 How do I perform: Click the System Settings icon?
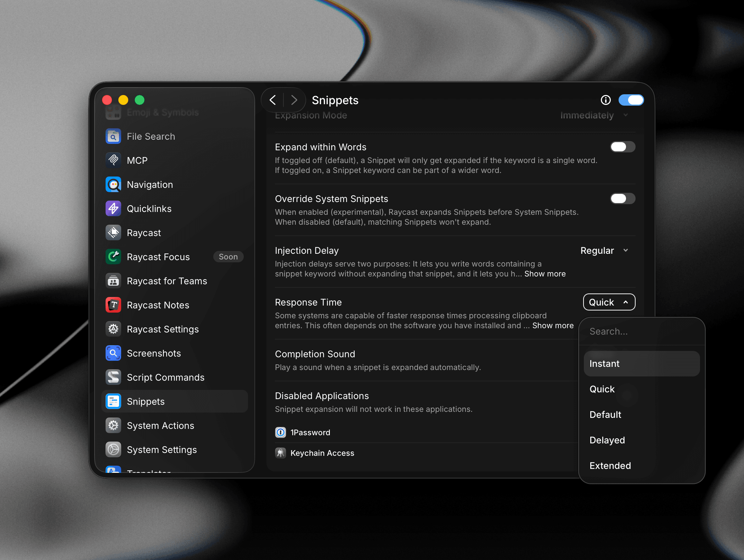click(113, 450)
